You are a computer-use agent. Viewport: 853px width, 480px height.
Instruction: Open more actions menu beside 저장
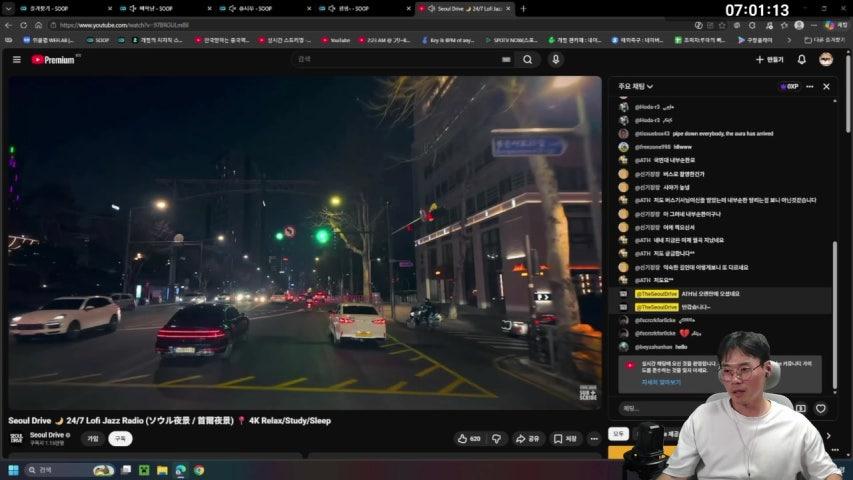(x=594, y=438)
